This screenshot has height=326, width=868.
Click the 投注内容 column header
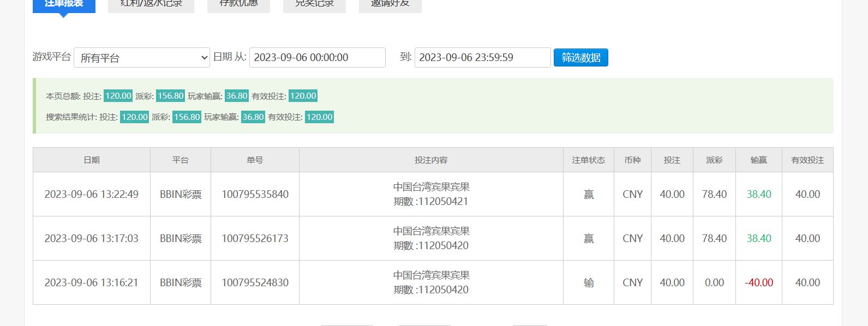431,160
